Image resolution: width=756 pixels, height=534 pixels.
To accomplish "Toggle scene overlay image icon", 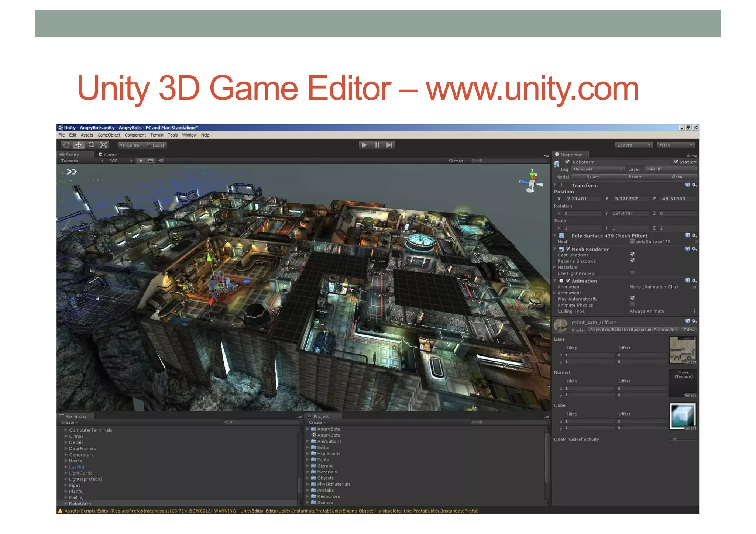I will click(x=151, y=161).
